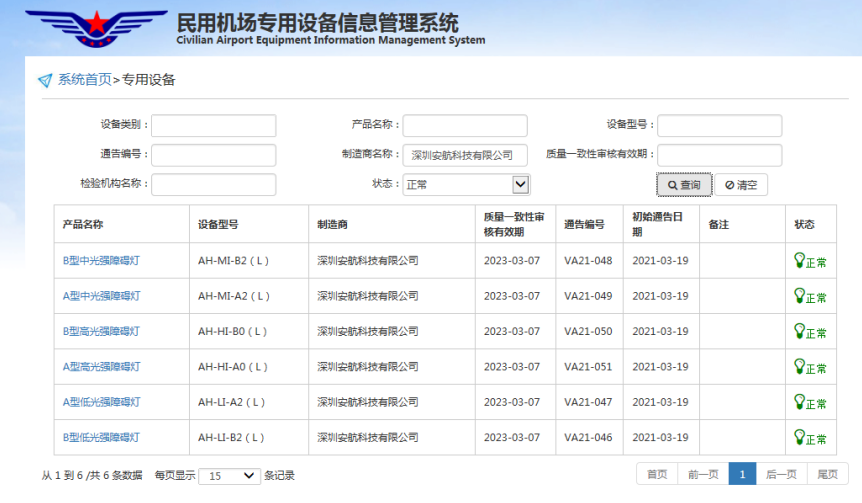Expand the 每页显示 records-per-page dropdown
Screen dimensions: 862x503
229,476
